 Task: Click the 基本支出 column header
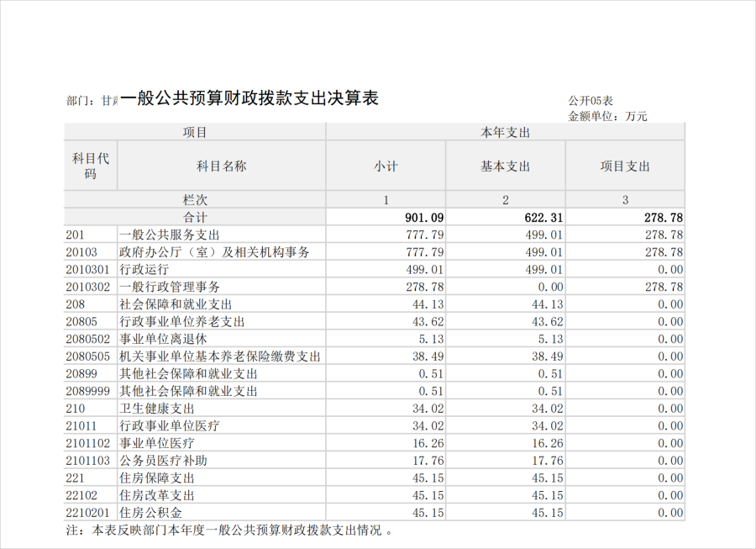505,166
